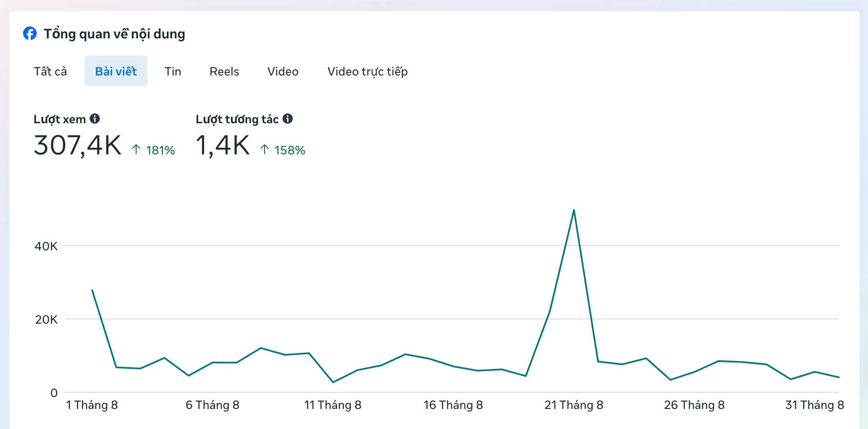
Task: Click the Tổng quan về nội dung heading
Action: point(114,34)
